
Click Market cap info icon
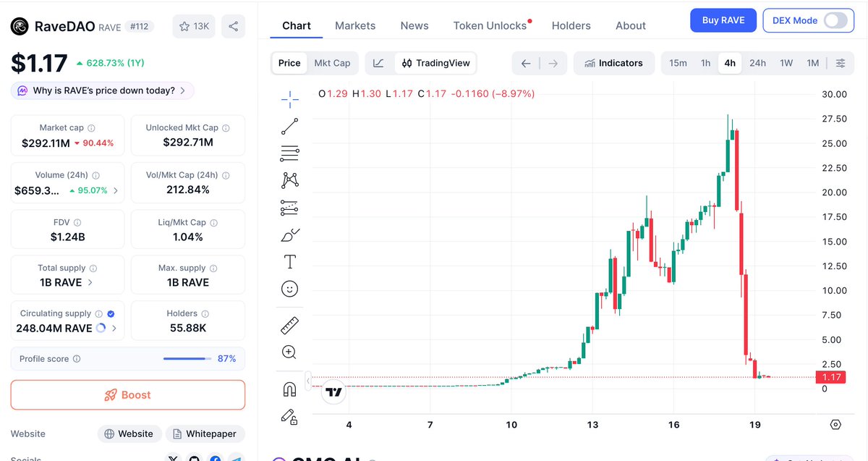91,128
